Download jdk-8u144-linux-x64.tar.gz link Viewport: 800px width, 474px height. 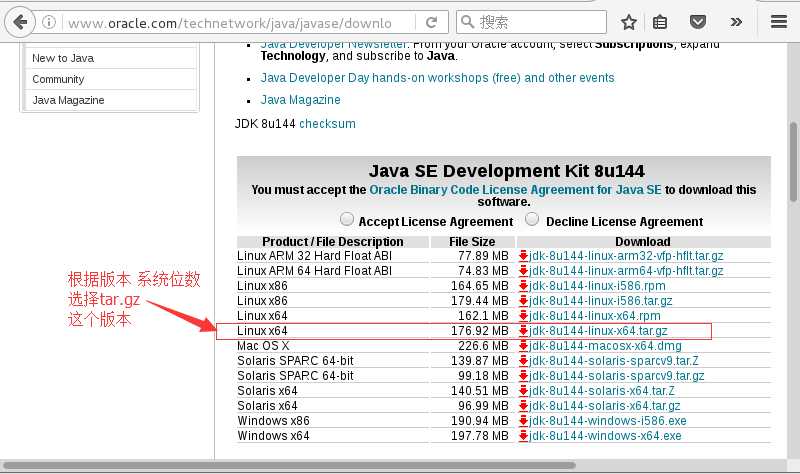[x=598, y=331]
